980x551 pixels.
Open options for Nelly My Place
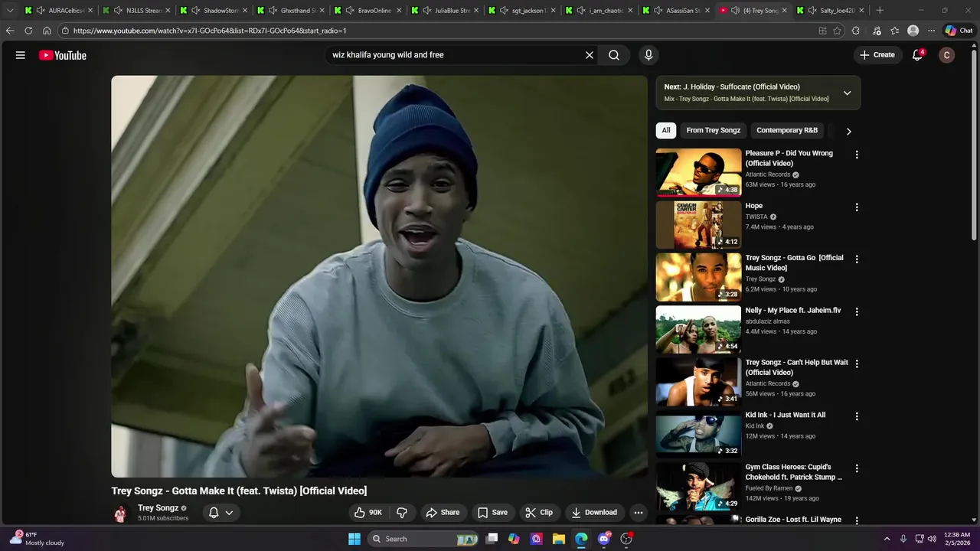coord(857,312)
